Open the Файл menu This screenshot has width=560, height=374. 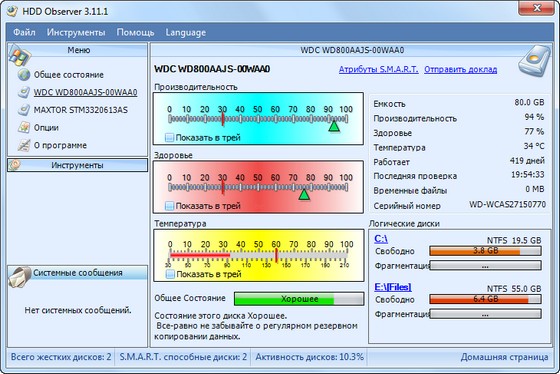pos(24,33)
